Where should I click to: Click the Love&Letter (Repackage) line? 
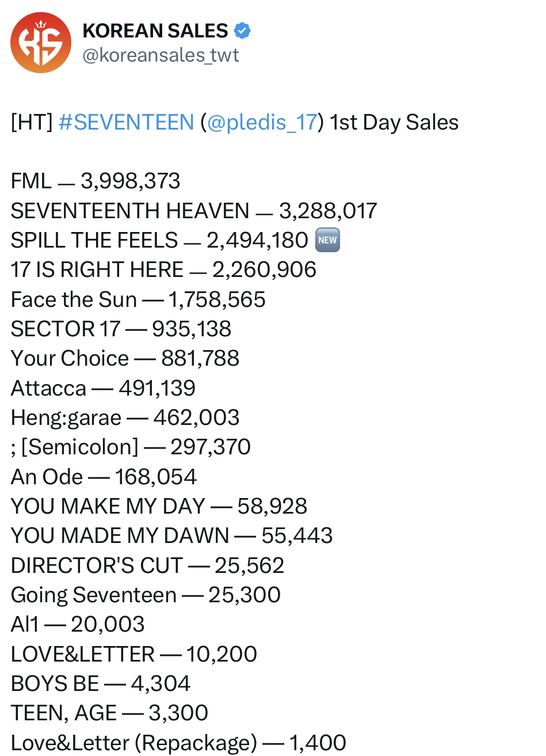(x=178, y=743)
